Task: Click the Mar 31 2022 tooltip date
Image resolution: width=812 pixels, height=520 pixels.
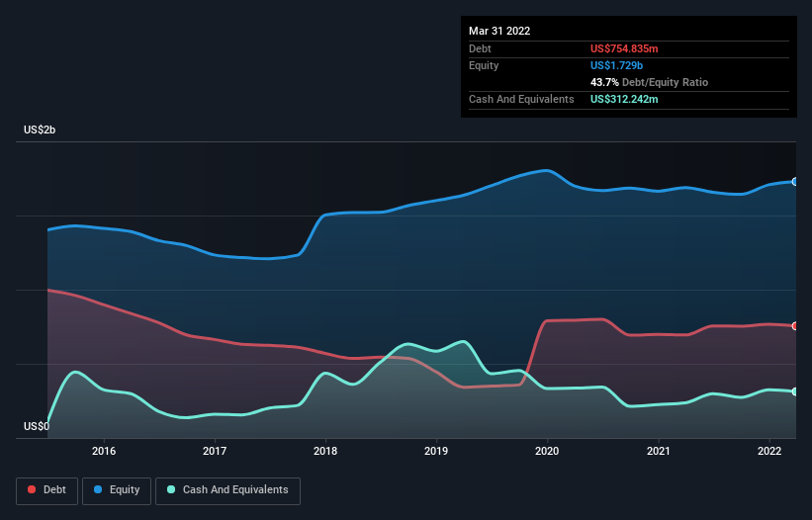Action: click(499, 31)
